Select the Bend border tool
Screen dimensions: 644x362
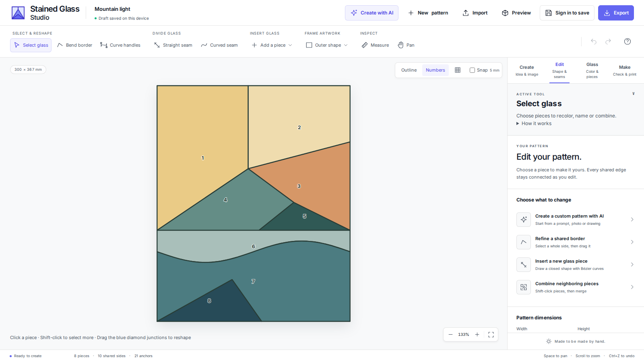[x=74, y=45]
